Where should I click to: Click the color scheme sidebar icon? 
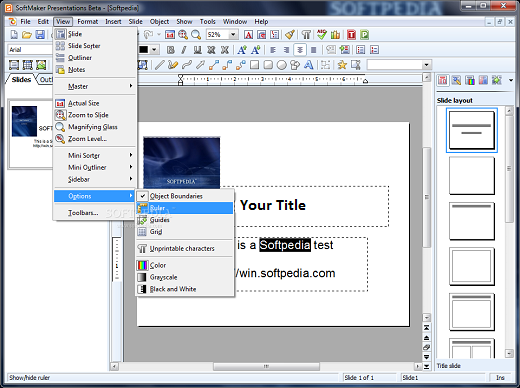coord(470,80)
